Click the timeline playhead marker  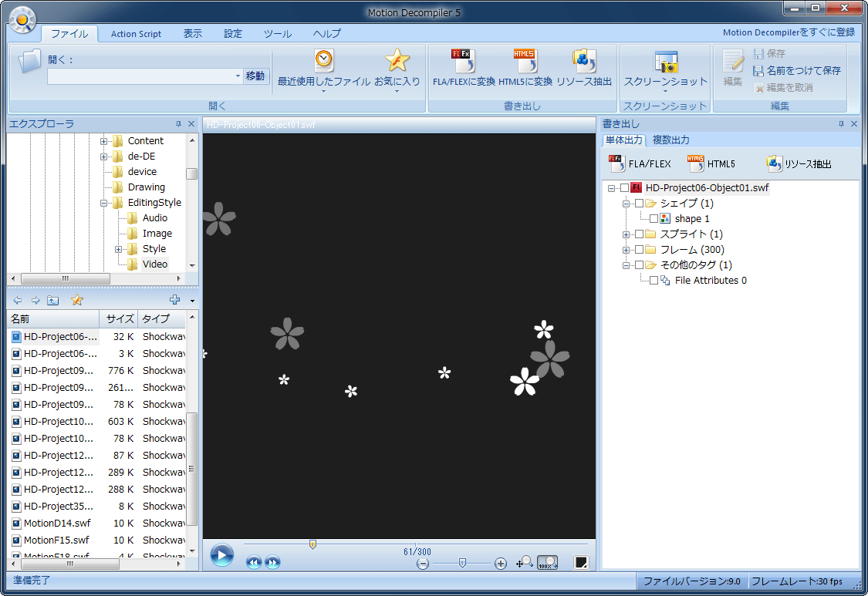[312, 544]
